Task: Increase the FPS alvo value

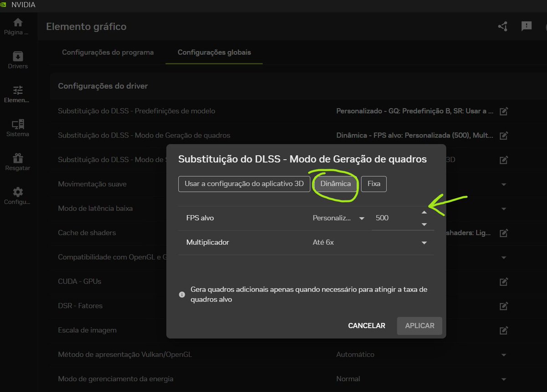Action: pos(424,212)
